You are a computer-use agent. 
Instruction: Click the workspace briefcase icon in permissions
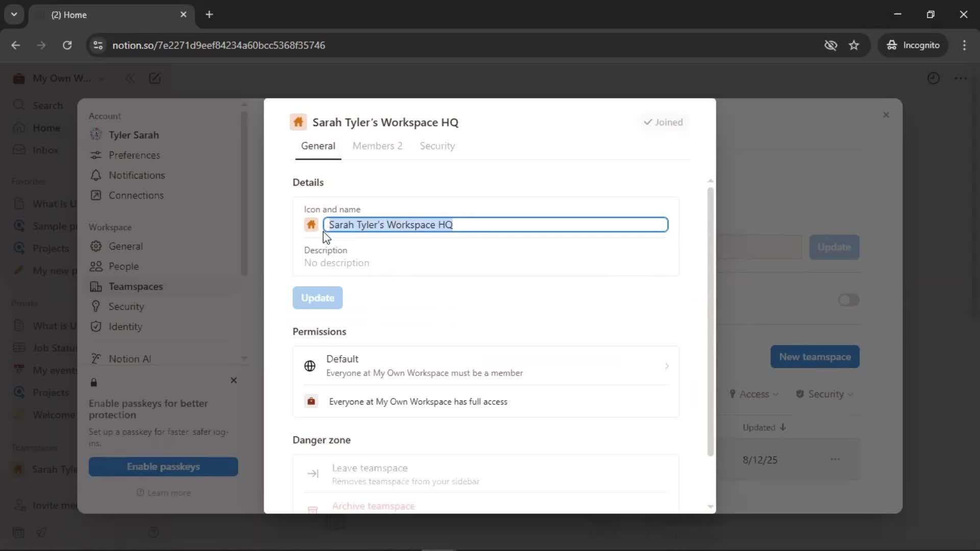[x=311, y=402]
